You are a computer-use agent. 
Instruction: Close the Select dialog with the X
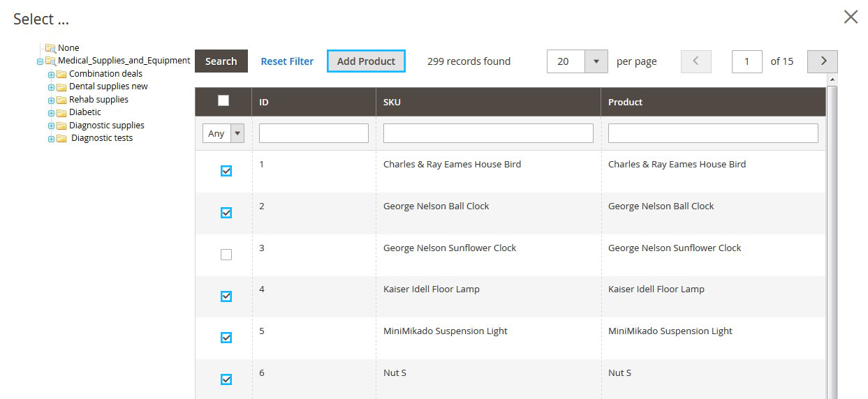851,17
